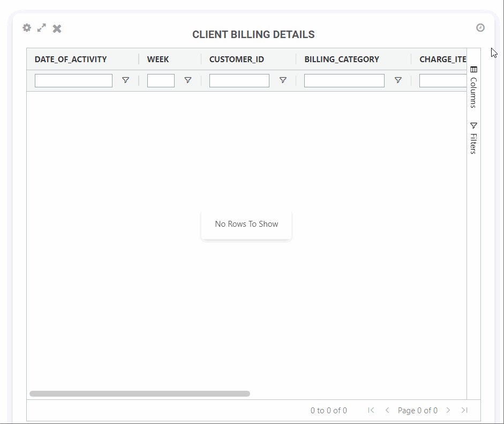This screenshot has width=504, height=424.
Task: Sort by DATE_OF_ACTIVITY column header
Action: 71,59
